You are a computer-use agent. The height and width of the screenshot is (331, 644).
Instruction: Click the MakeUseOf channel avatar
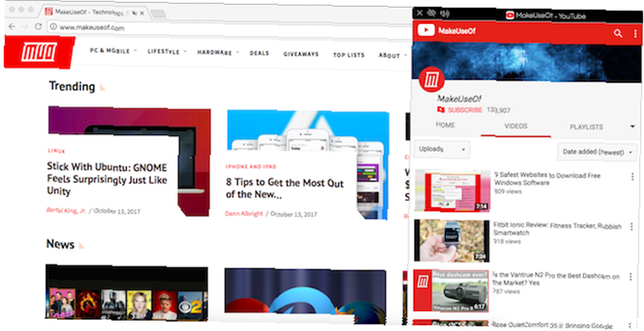pos(431,80)
